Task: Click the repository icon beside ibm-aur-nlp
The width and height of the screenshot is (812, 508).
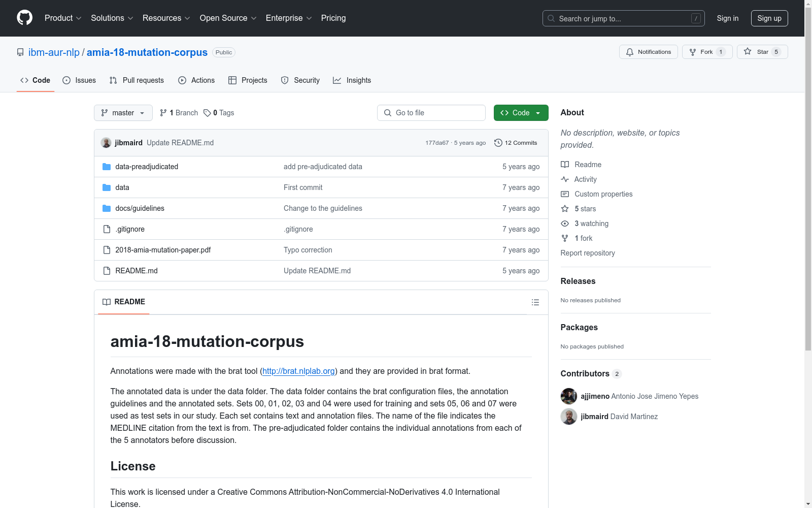Action: 20,52
